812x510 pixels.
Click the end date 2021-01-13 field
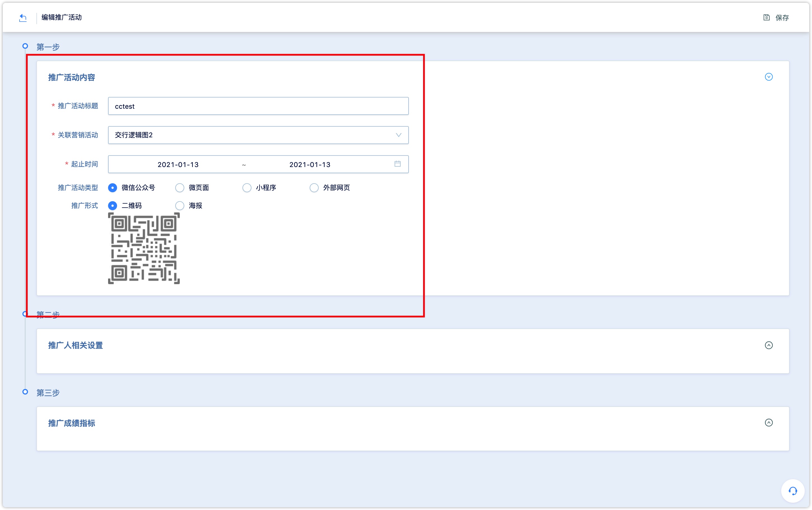[310, 164]
